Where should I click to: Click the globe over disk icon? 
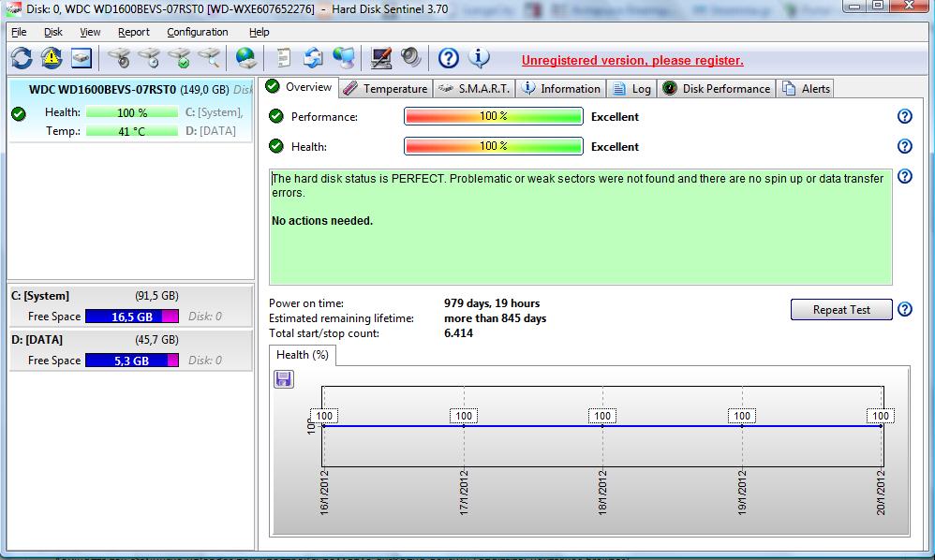click(245, 58)
